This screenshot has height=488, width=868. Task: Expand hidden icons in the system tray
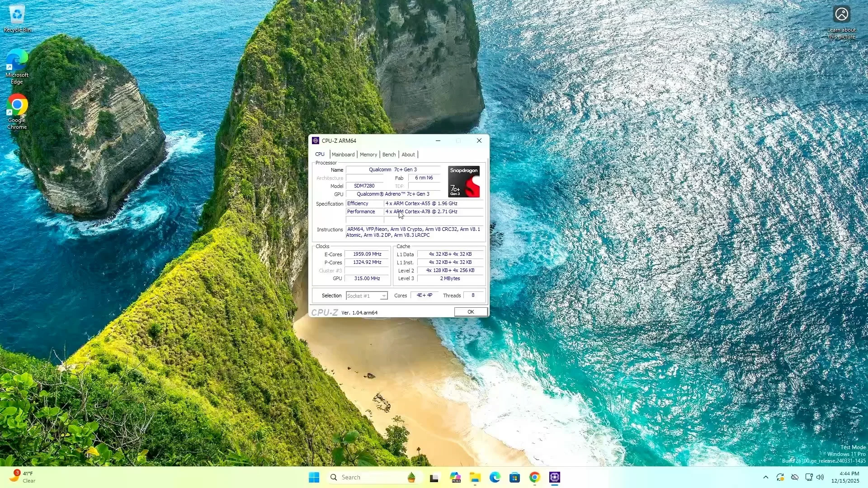(x=765, y=477)
